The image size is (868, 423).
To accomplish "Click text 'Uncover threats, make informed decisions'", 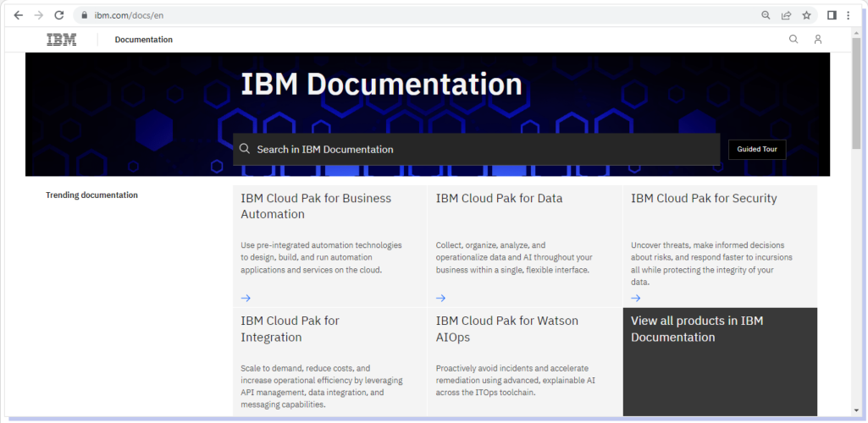I will coord(707,245).
